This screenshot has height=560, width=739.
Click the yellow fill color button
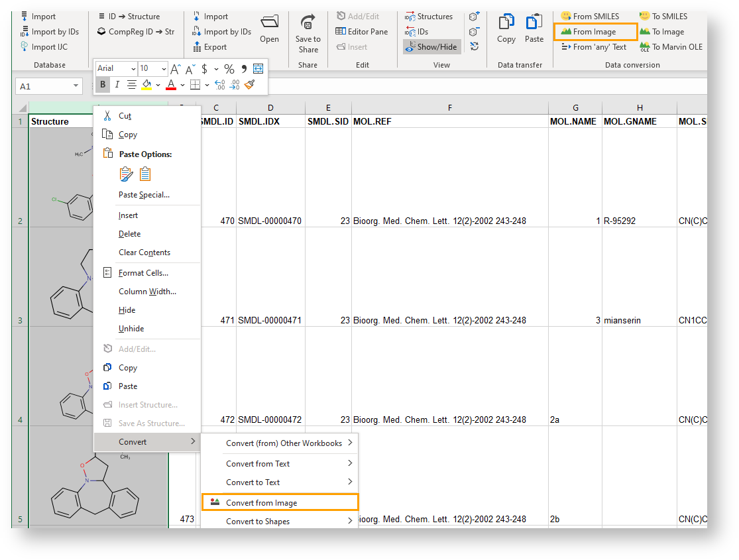click(146, 84)
